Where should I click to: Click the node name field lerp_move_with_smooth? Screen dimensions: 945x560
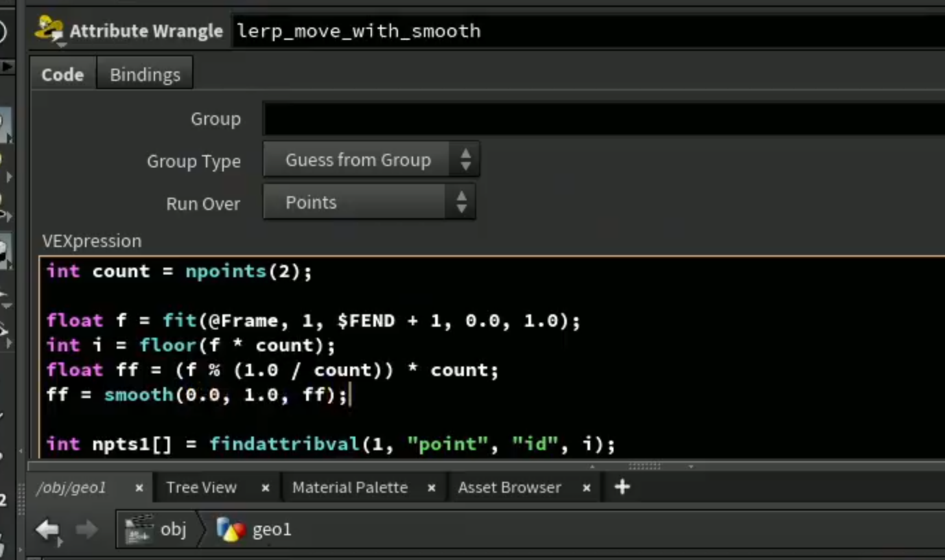[589, 31]
